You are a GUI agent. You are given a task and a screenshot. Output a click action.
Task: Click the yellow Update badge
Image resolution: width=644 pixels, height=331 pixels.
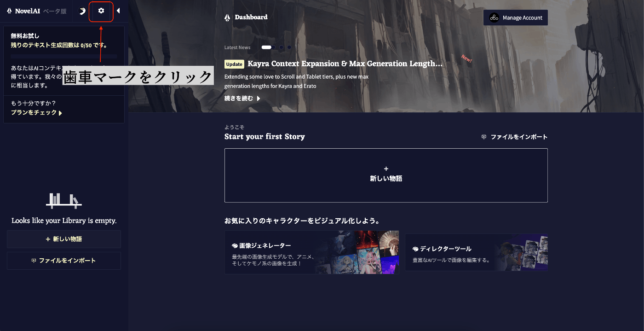coord(234,64)
